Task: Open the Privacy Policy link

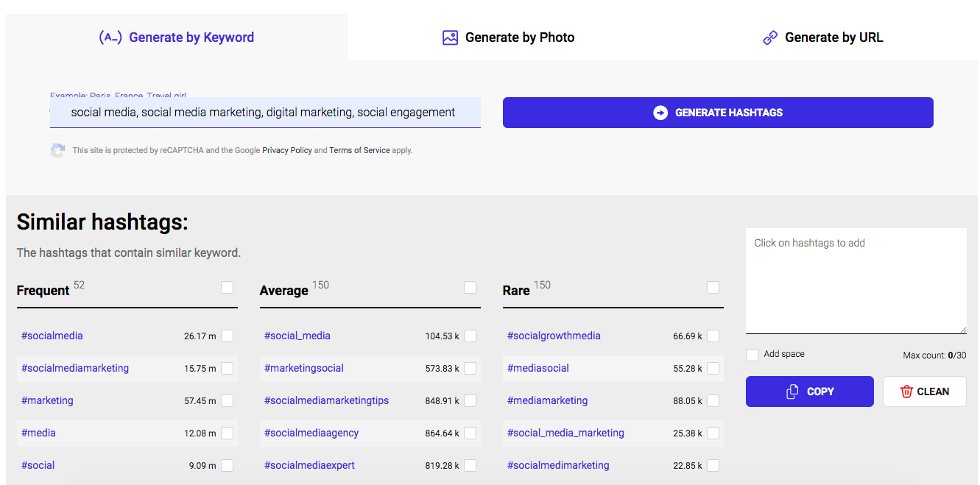Action: point(287,150)
